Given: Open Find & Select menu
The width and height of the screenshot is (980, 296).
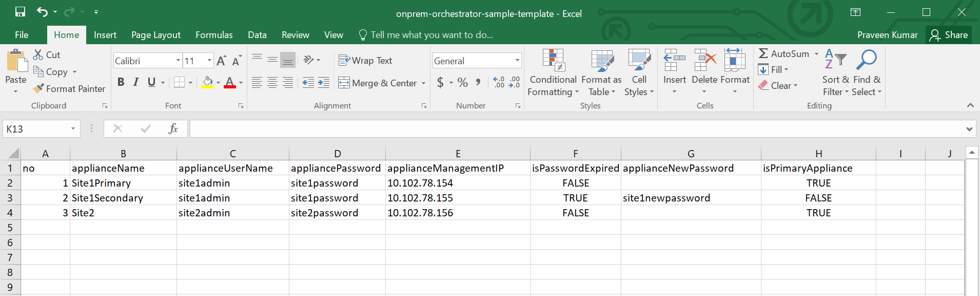Looking at the screenshot, I should 867,72.
